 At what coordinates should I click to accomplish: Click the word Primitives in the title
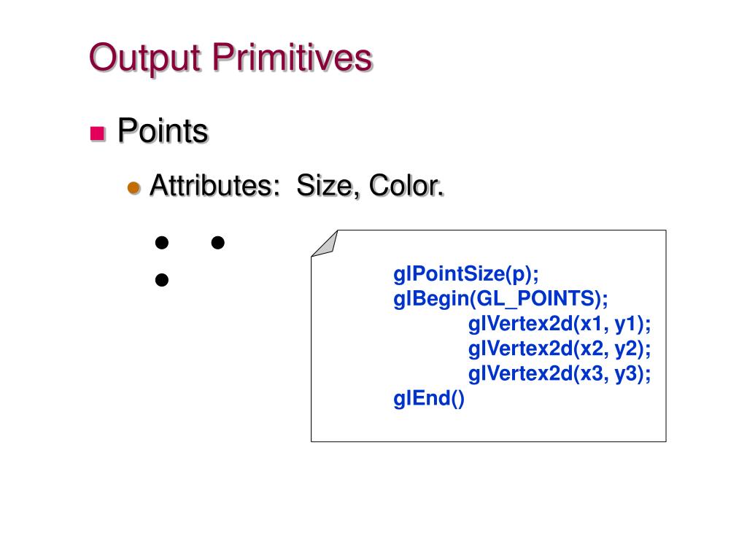click(x=292, y=57)
